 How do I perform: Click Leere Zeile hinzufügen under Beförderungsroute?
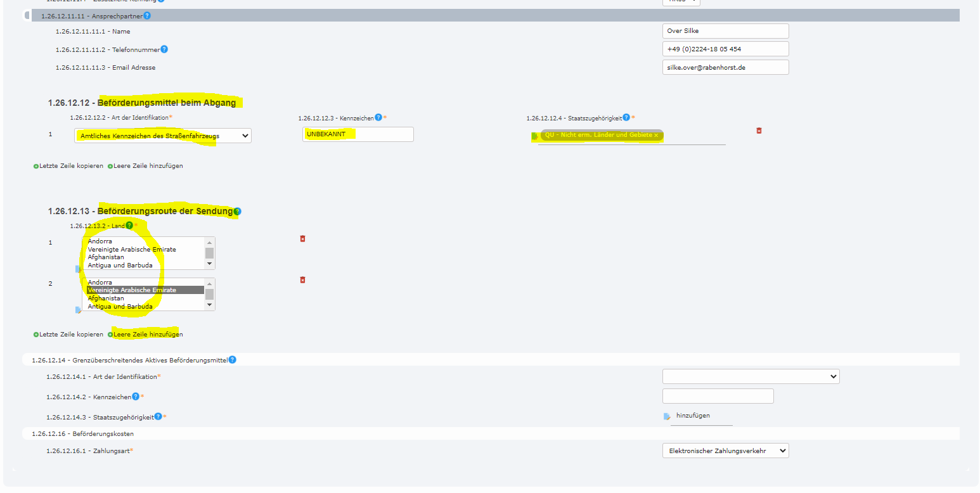147,335
